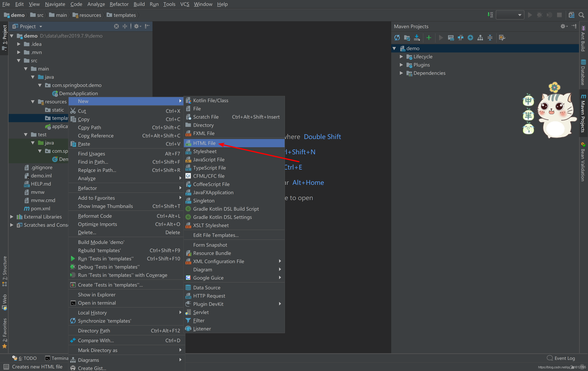588x371 pixels.
Task: Click Search Everywhere magnifier icon
Action: [x=581, y=15]
